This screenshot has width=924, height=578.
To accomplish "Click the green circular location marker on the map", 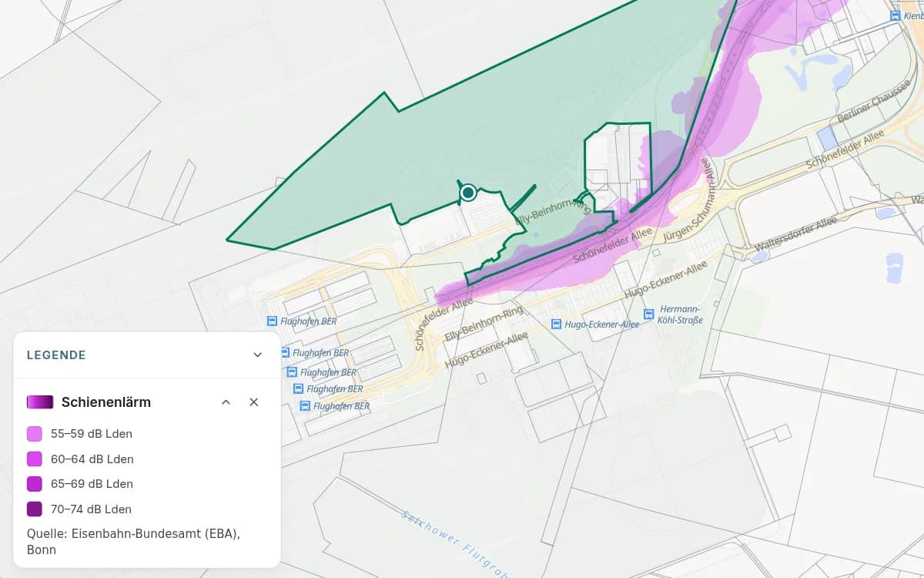I will (x=467, y=193).
